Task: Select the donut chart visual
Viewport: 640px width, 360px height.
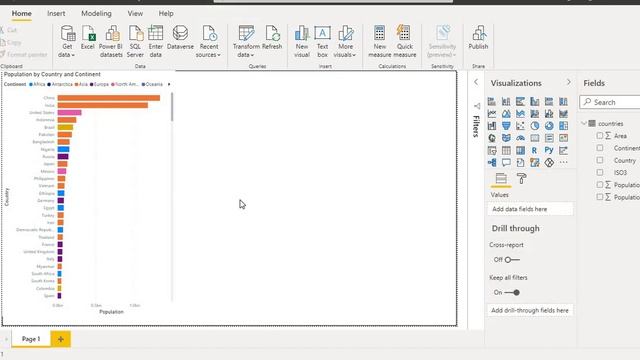Action: [x=549, y=126]
